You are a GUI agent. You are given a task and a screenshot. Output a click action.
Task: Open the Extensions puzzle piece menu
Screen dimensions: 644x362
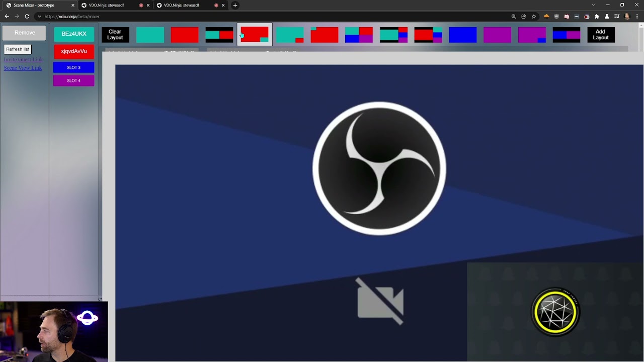597,17
